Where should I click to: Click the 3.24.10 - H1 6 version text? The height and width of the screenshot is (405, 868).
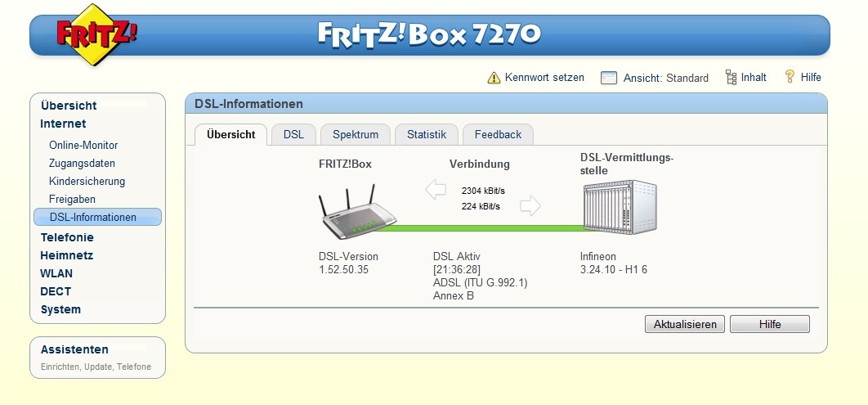pyautogui.click(x=613, y=270)
